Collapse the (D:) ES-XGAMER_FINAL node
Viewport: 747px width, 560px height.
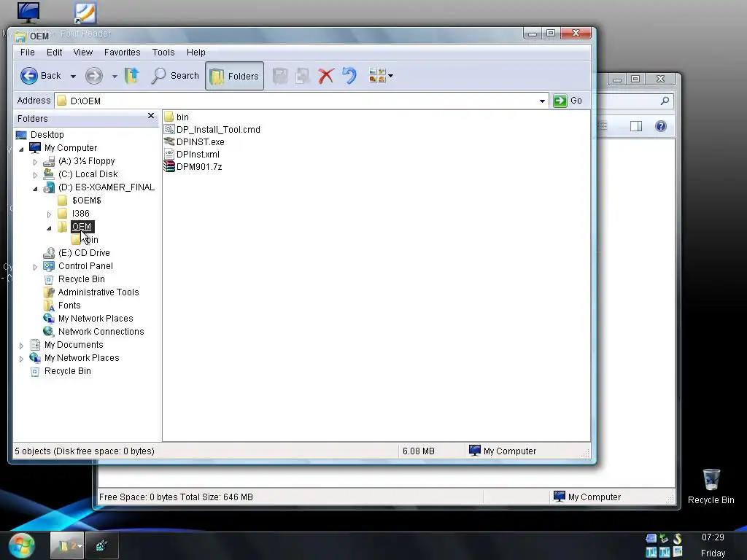pos(35,189)
